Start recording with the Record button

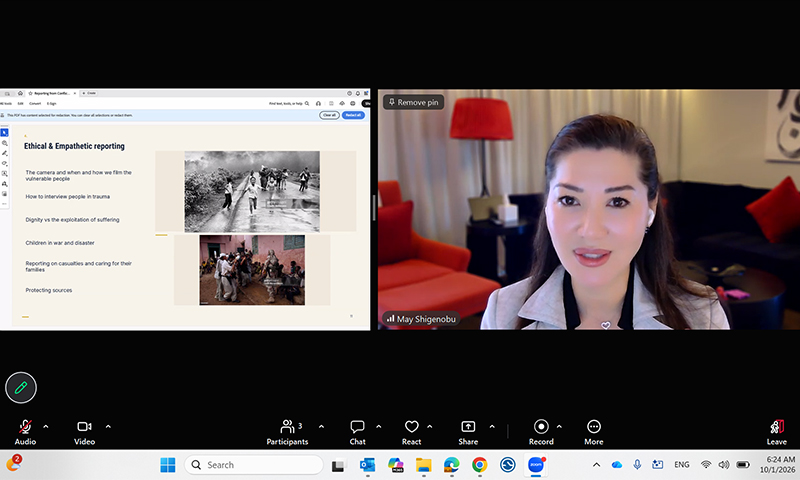coord(541,432)
